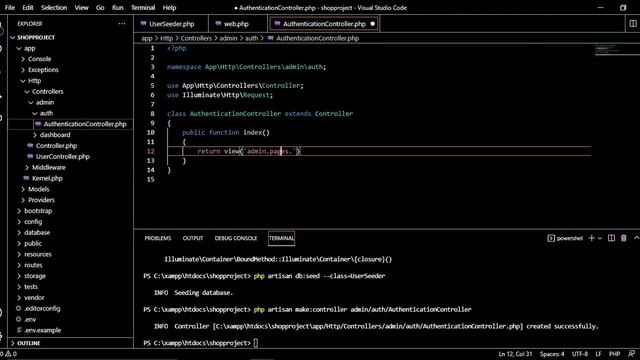Viewport: 640px width, 360px height.
Task: Kill terminal with trash icon
Action: 623,238
